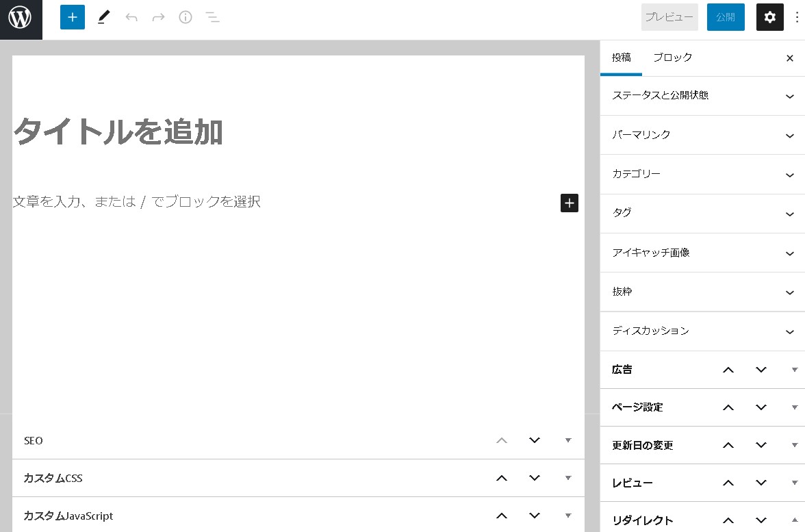Toggle the カスタムCSS panel triangle
The image size is (805, 532).
(x=567, y=478)
